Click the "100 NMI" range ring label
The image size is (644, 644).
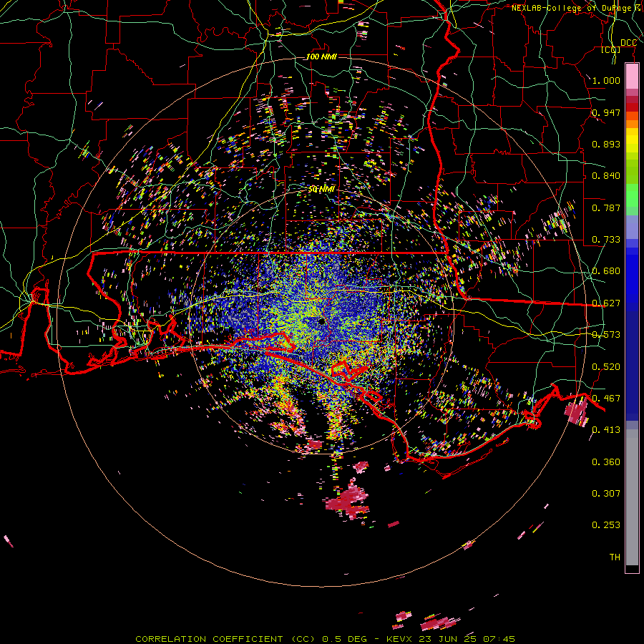[x=321, y=57]
